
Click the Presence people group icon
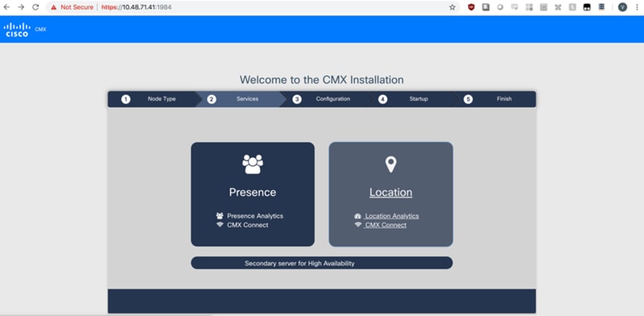click(253, 164)
